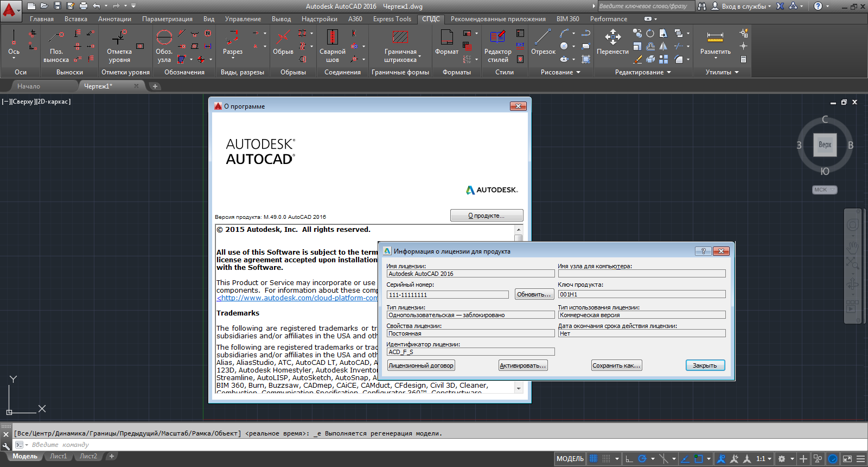Toggle Clean Screen in status bar
The image size is (868, 467).
click(x=847, y=459)
